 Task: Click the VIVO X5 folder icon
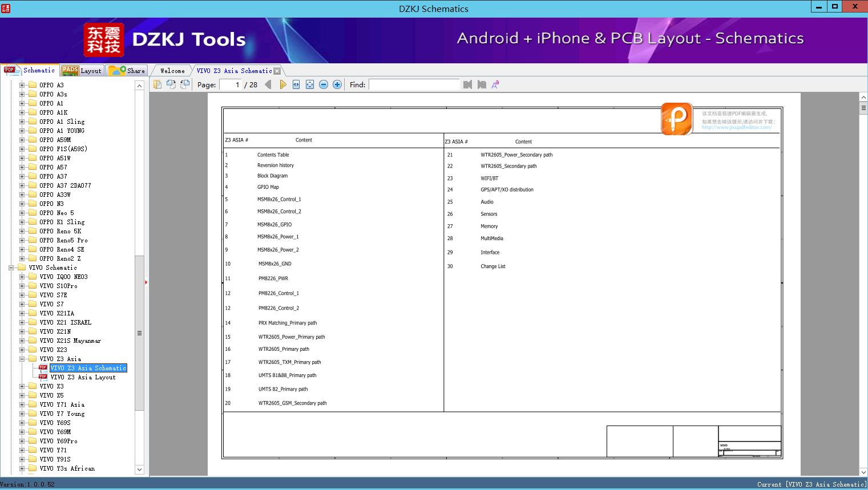point(33,395)
